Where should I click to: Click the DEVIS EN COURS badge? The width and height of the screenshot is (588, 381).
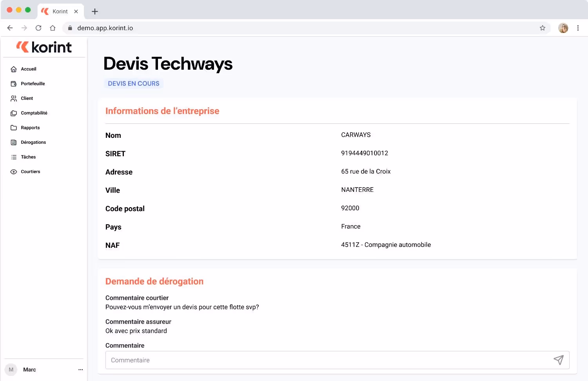pyautogui.click(x=134, y=83)
